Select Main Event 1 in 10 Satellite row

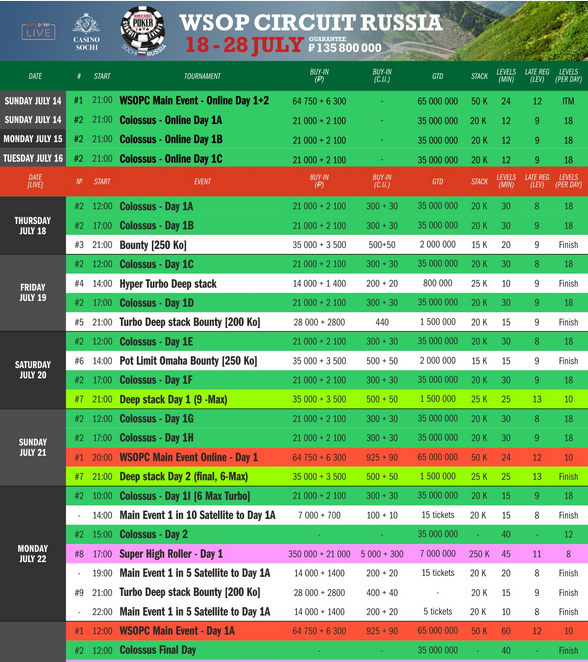point(327,515)
